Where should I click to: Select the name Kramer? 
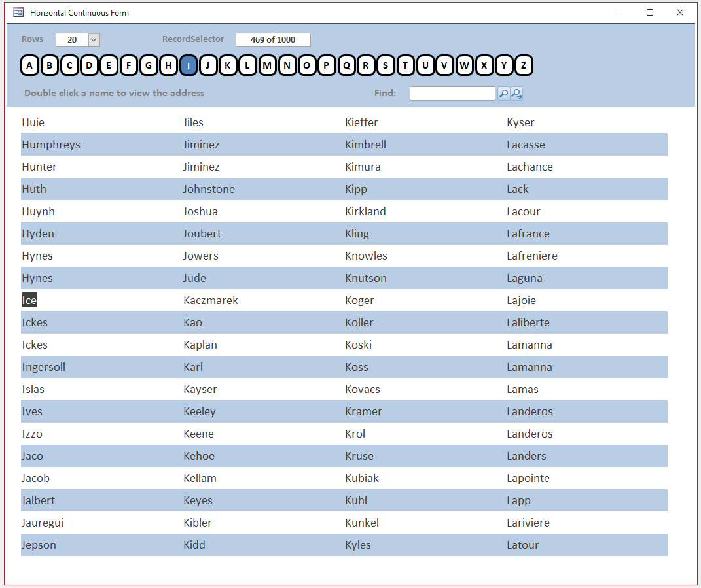(x=363, y=411)
